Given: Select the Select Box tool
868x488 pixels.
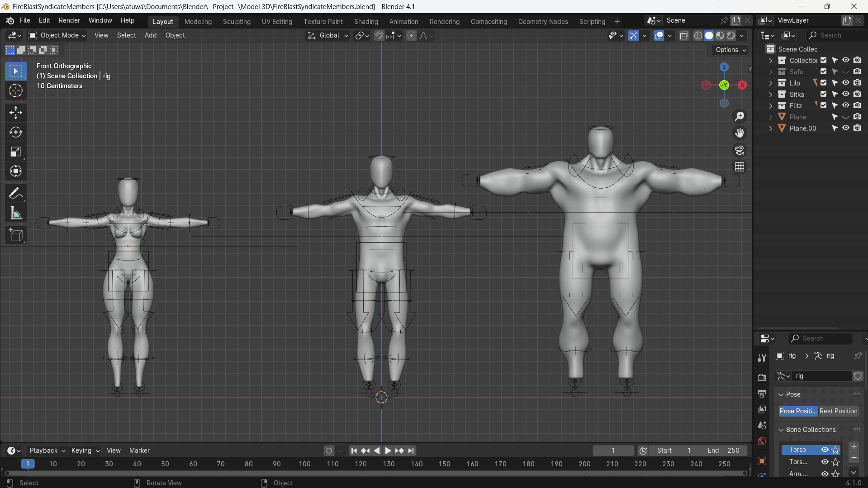Looking at the screenshot, I should click(x=16, y=71).
